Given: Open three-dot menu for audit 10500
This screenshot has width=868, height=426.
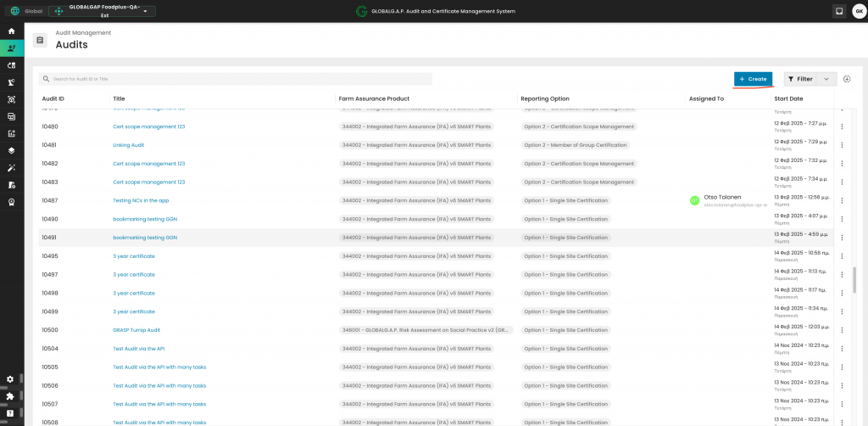Looking at the screenshot, I should click(842, 330).
